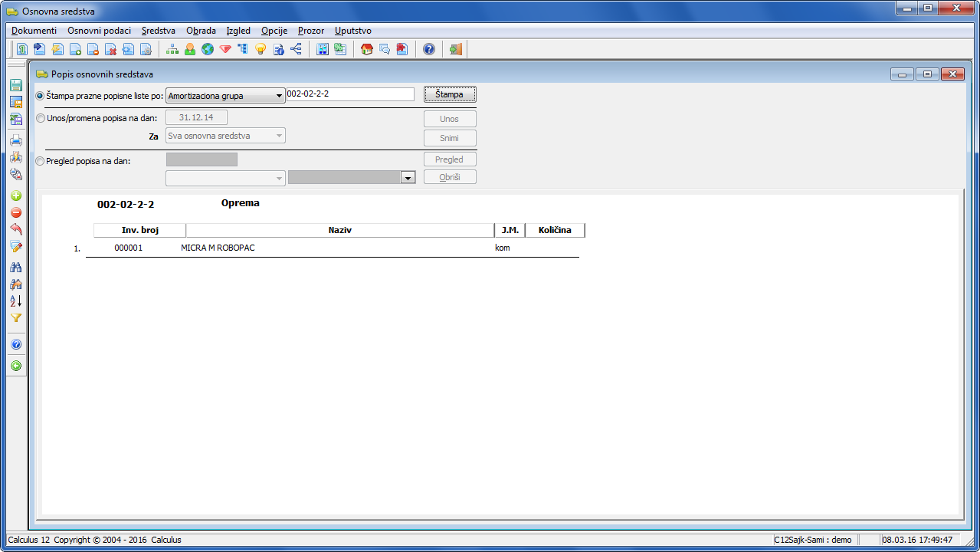
Task: Click the A-Z sort icon in sidebar
Action: click(x=16, y=301)
